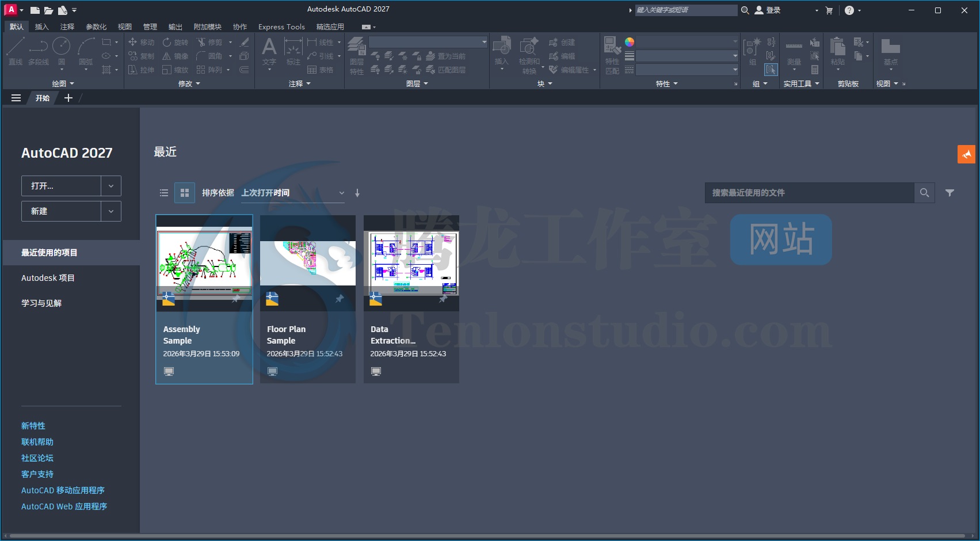The height and width of the screenshot is (541, 980).
Task: Open the filter funnel for recent files
Action: pyautogui.click(x=950, y=193)
